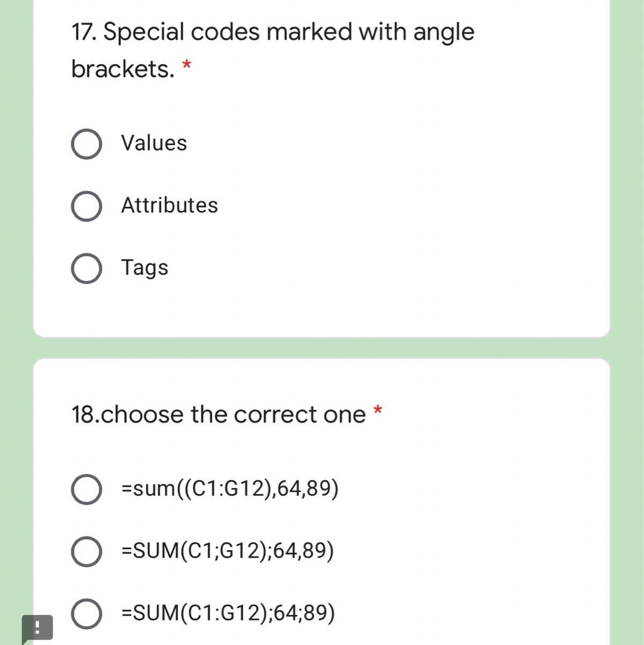Click the red required asterisk on question 17
Image resolution: width=644 pixels, height=645 pixels.
tap(187, 66)
